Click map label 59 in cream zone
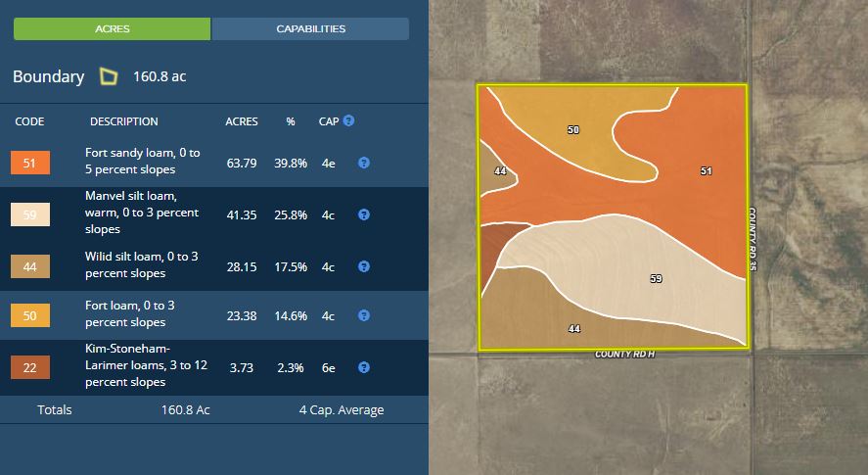The image size is (868, 475). point(656,279)
